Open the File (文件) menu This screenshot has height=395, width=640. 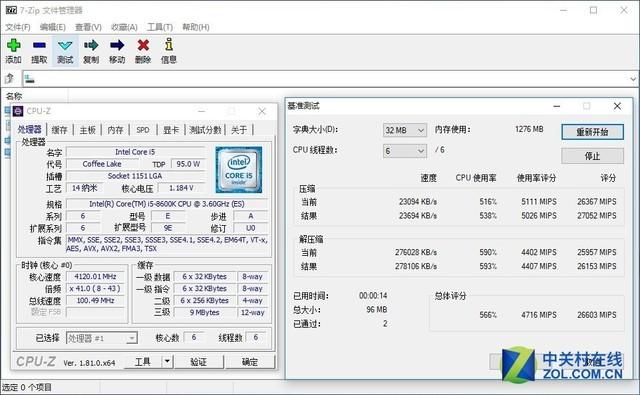coord(18,27)
